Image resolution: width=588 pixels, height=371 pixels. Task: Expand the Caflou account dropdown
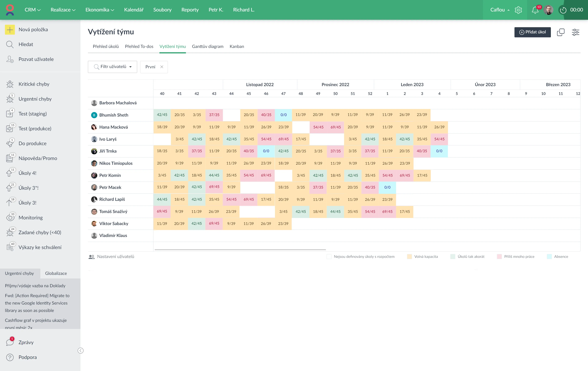(x=500, y=10)
